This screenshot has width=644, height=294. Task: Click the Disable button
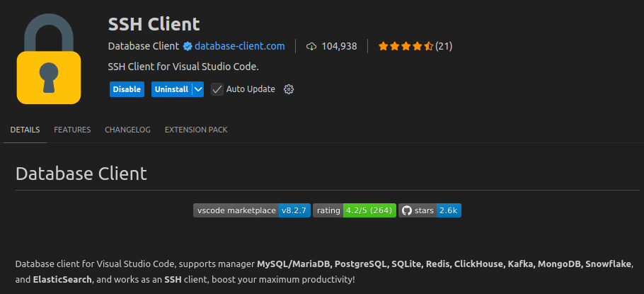(x=127, y=89)
